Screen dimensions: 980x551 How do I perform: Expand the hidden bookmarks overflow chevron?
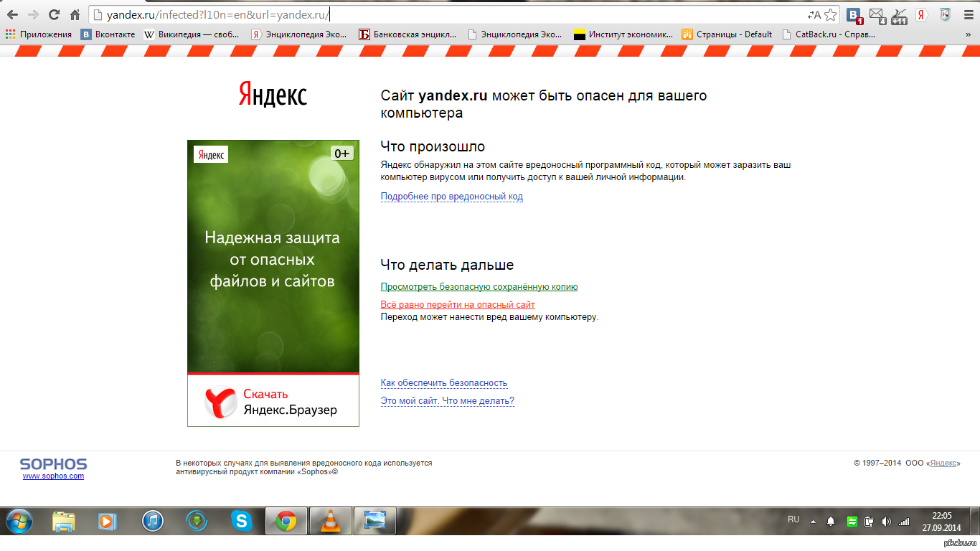pos(969,34)
